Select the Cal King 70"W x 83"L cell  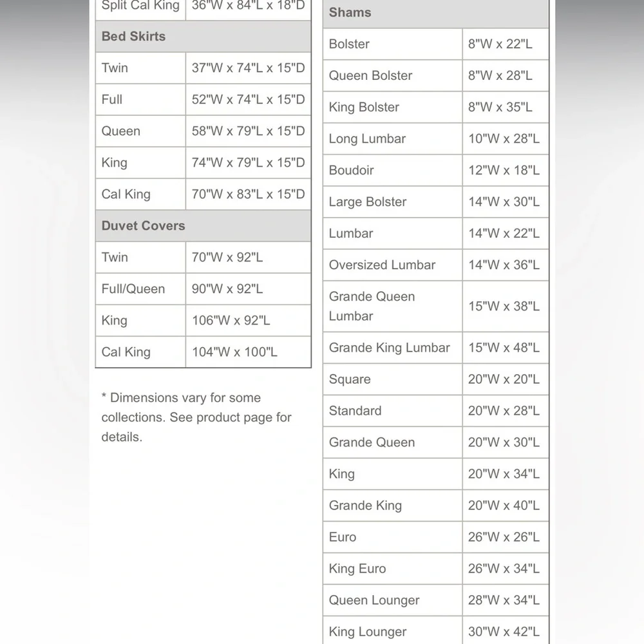(x=248, y=194)
